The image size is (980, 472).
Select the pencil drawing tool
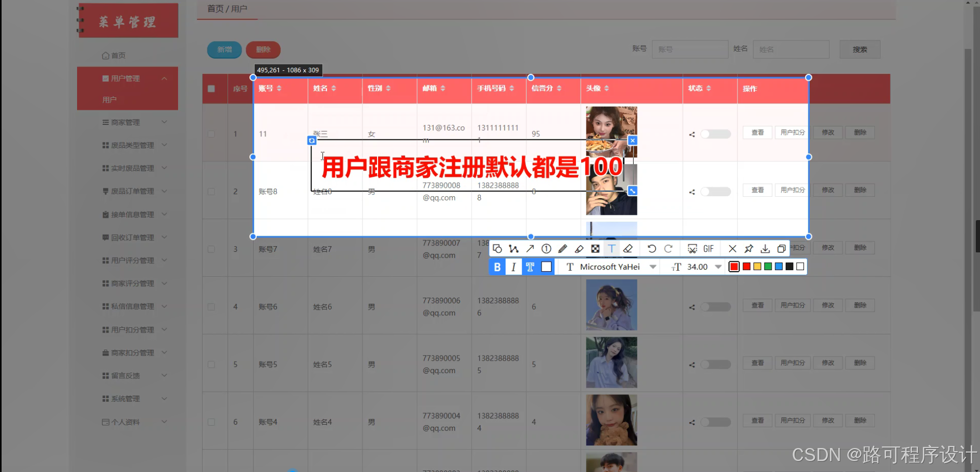(562, 249)
